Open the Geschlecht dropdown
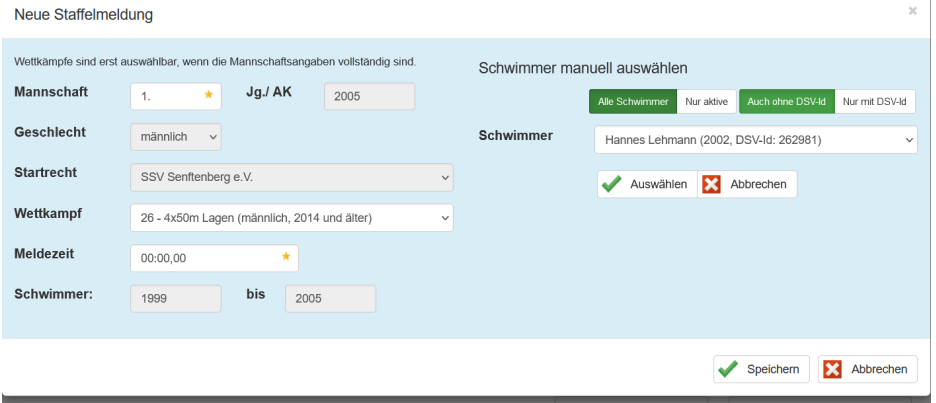This screenshot has width=936, height=403. (176, 137)
